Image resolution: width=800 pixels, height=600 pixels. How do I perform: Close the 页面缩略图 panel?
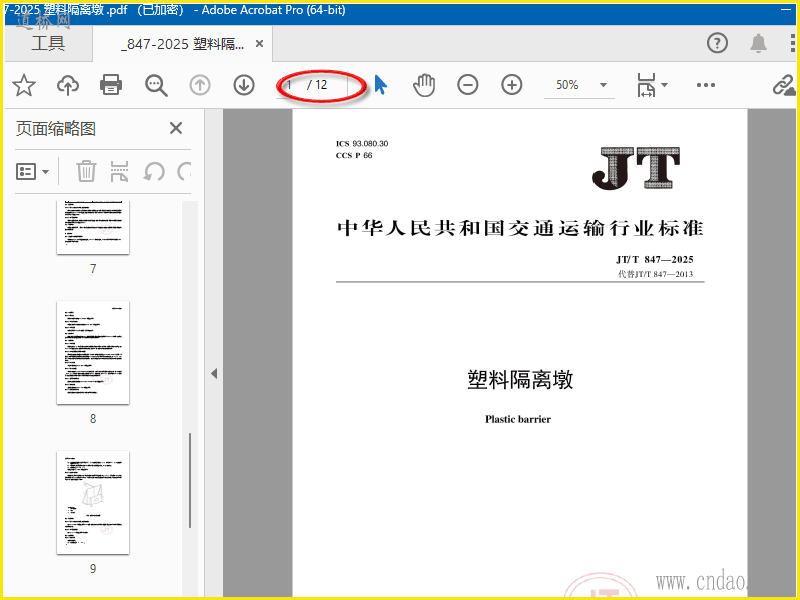176,128
